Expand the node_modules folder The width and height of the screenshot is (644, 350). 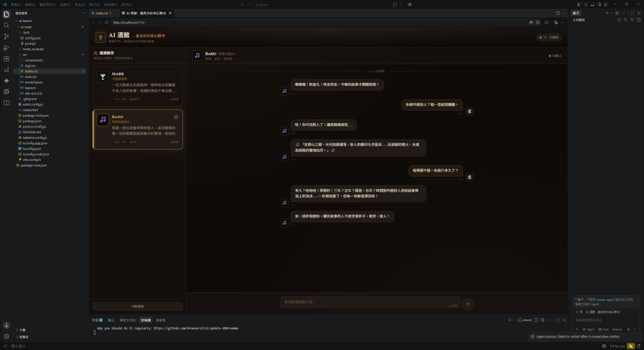point(33,49)
